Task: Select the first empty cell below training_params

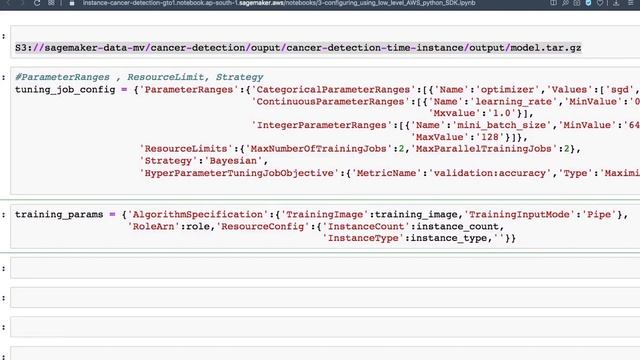Action: pos(325,268)
